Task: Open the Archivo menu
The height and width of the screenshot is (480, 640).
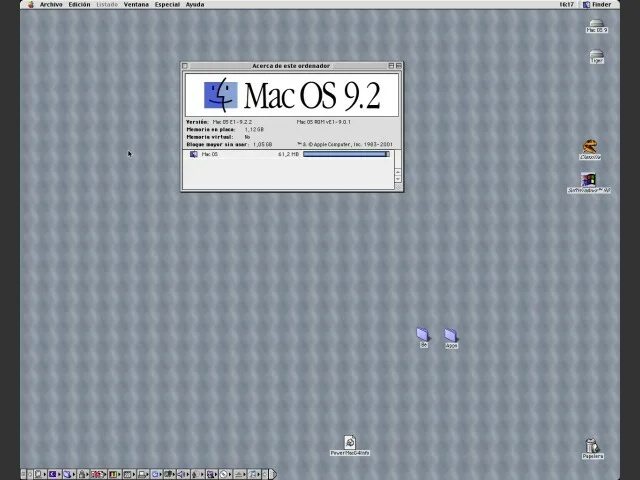Action: tap(51, 4)
